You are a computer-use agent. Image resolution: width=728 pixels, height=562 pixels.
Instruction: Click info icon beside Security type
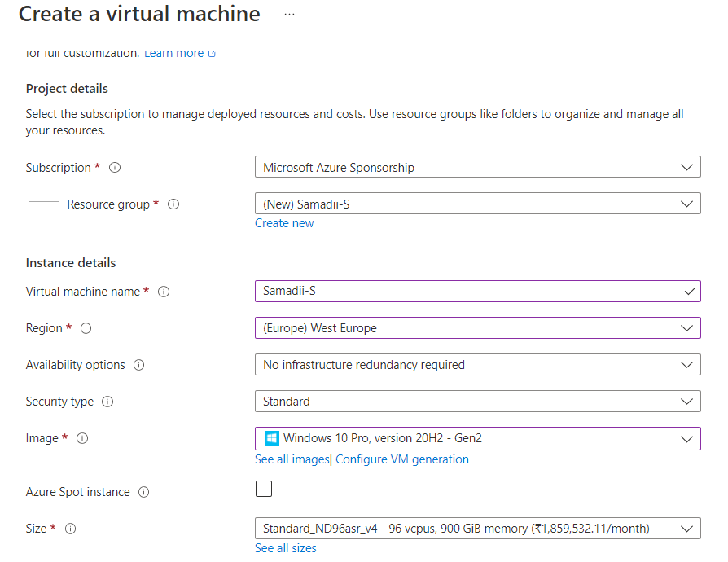(x=107, y=402)
